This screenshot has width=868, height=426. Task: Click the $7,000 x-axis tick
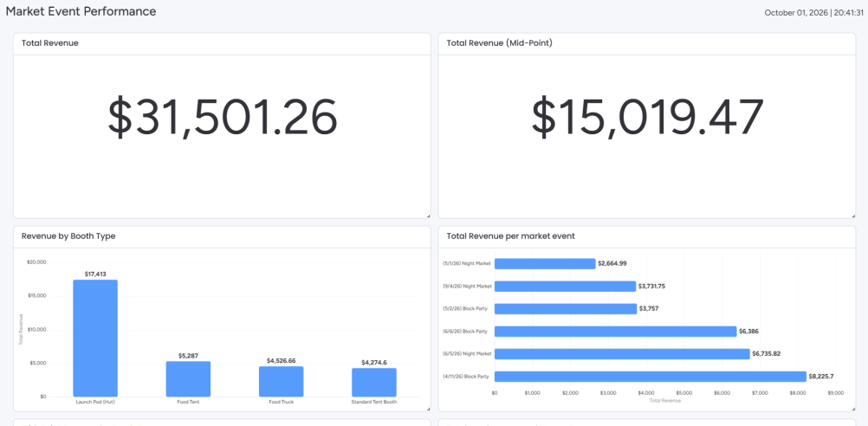(760, 393)
